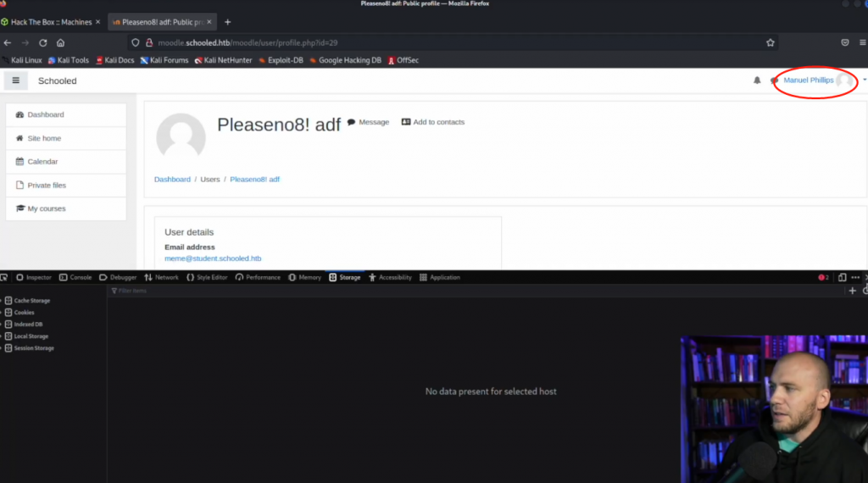
Task: Switch to Performance devtools tab
Action: click(258, 278)
